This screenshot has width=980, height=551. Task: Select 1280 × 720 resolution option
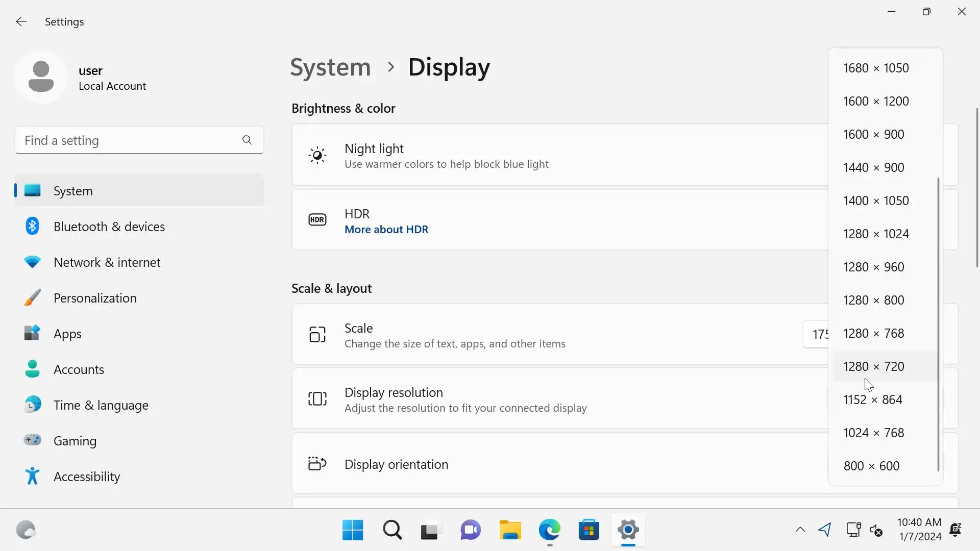pyautogui.click(x=873, y=366)
